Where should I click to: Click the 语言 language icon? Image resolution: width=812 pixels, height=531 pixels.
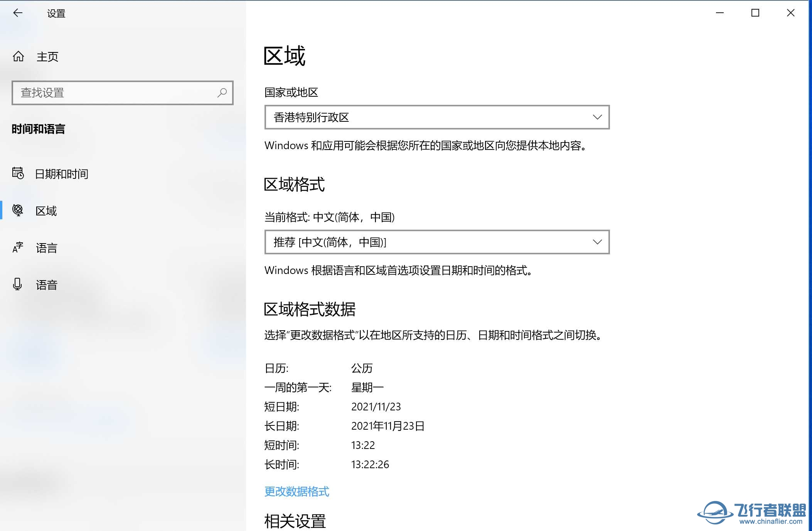coord(18,247)
